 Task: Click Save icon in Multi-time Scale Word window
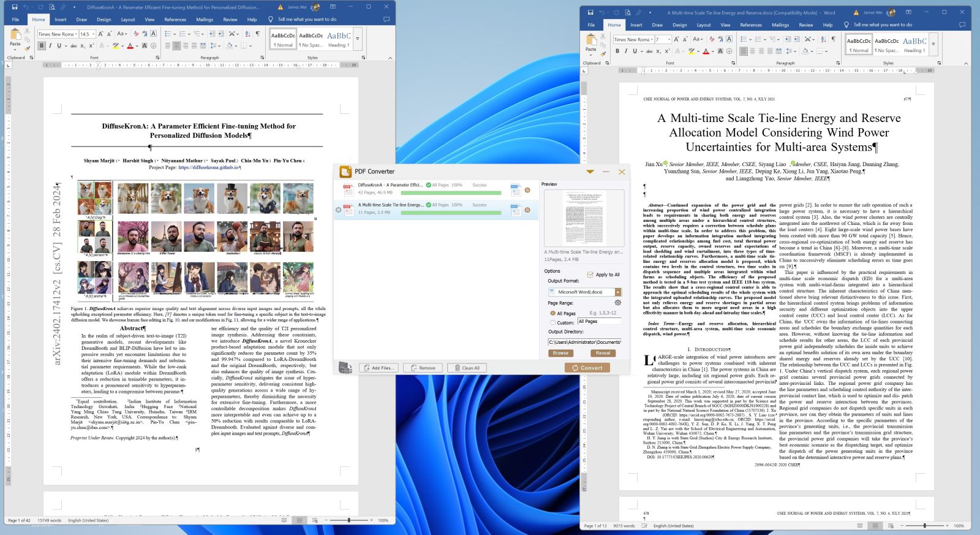point(590,12)
